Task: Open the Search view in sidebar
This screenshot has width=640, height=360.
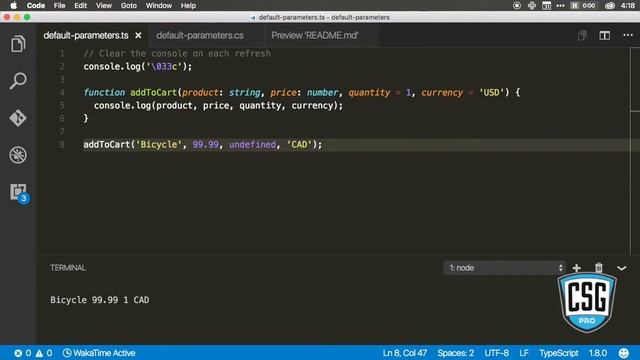Action: click(18, 81)
